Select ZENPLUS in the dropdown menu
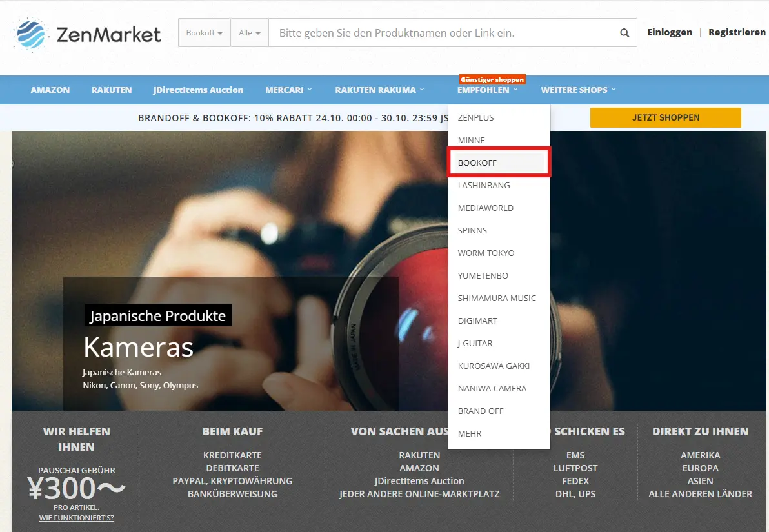Viewport: 769px width, 532px height. [499, 117]
